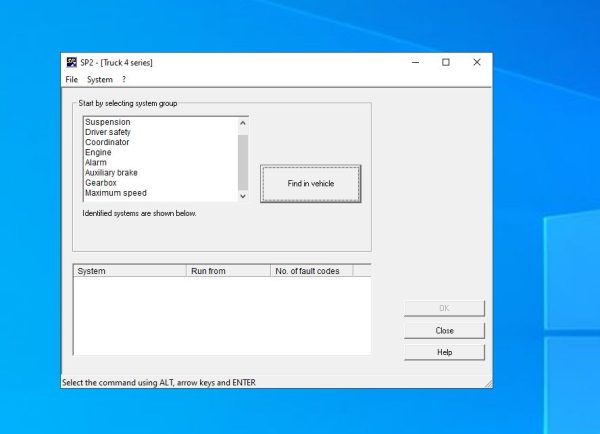The width and height of the screenshot is (600, 434).
Task: Click the Close button
Action: 444,330
